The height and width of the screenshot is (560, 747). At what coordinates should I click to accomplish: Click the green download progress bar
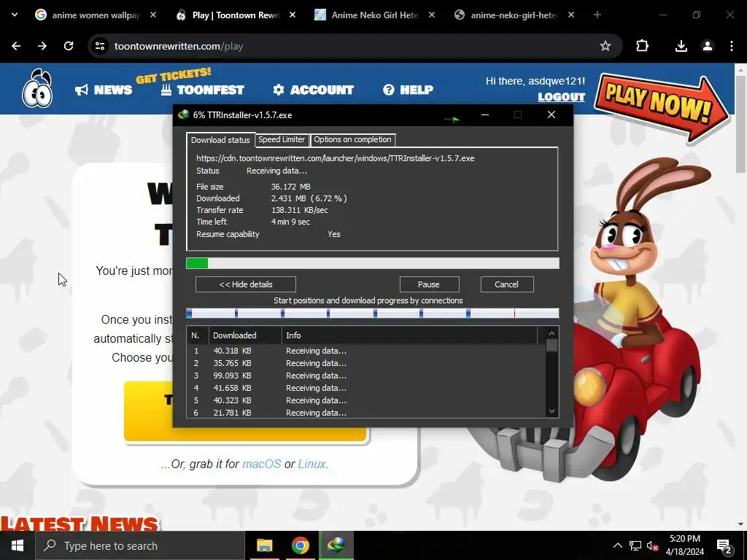[x=373, y=263]
